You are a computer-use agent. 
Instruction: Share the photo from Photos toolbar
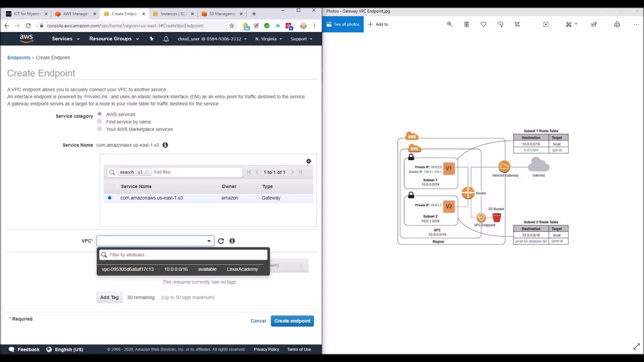[x=594, y=24]
